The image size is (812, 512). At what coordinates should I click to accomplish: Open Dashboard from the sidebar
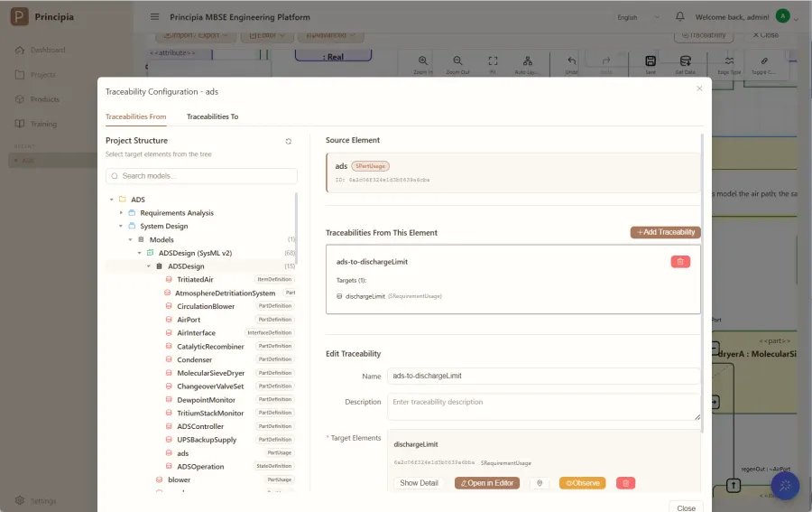tap(48, 50)
